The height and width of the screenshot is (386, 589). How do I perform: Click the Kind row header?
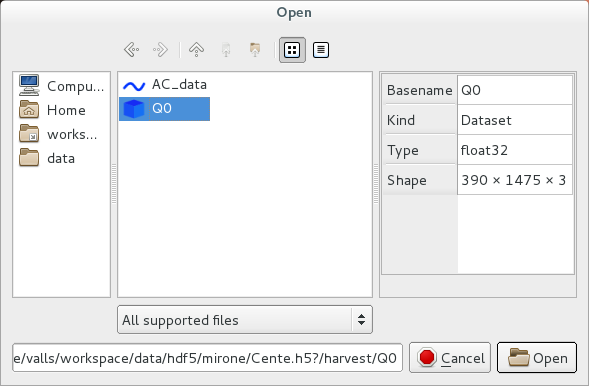pyautogui.click(x=420, y=120)
